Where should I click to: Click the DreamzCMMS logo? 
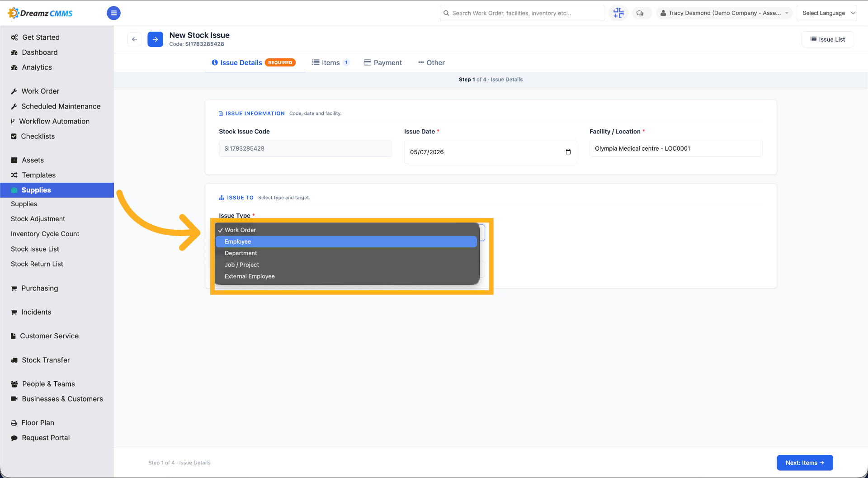coord(41,13)
